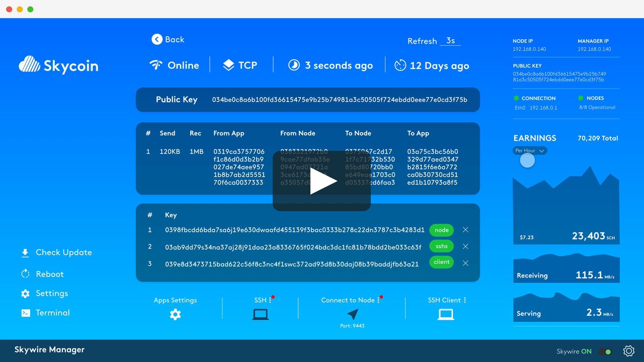
Task: Click the Back link text
Action: pos(175,39)
